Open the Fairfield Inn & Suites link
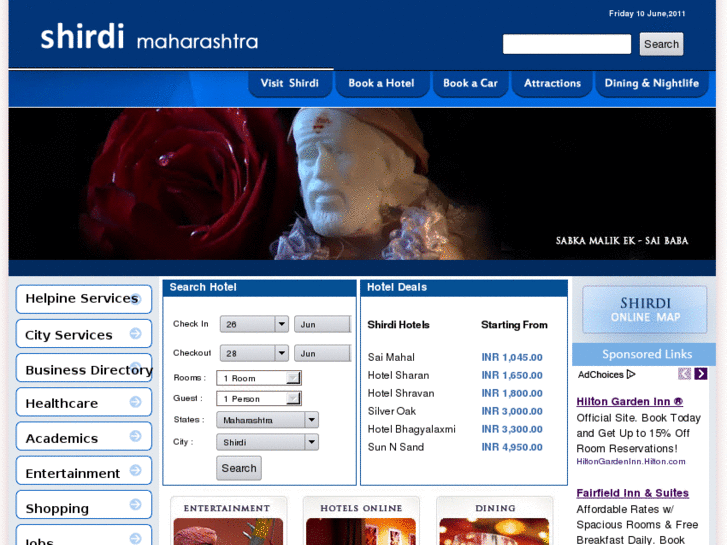 (x=632, y=493)
